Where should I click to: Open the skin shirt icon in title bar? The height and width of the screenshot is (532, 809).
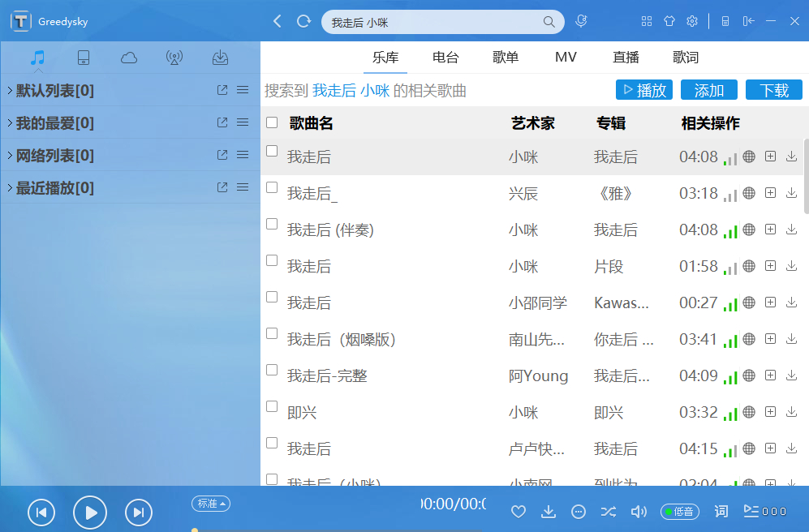point(669,21)
